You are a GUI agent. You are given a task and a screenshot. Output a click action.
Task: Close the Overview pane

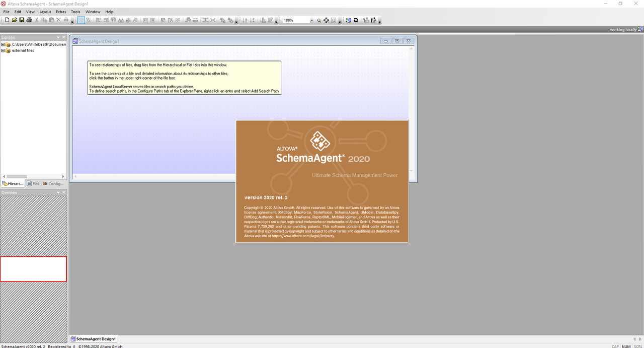click(x=64, y=192)
